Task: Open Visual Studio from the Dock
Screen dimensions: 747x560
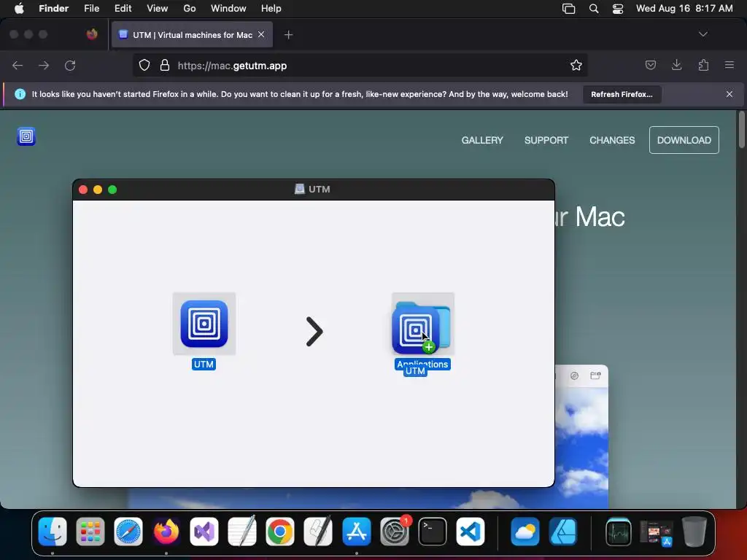Action: [x=204, y=531]
